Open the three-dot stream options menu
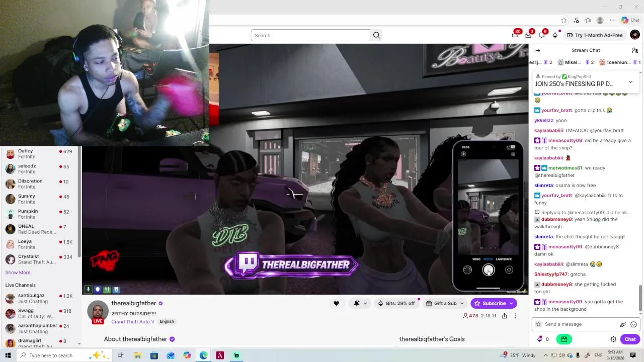 click(515, 316)
